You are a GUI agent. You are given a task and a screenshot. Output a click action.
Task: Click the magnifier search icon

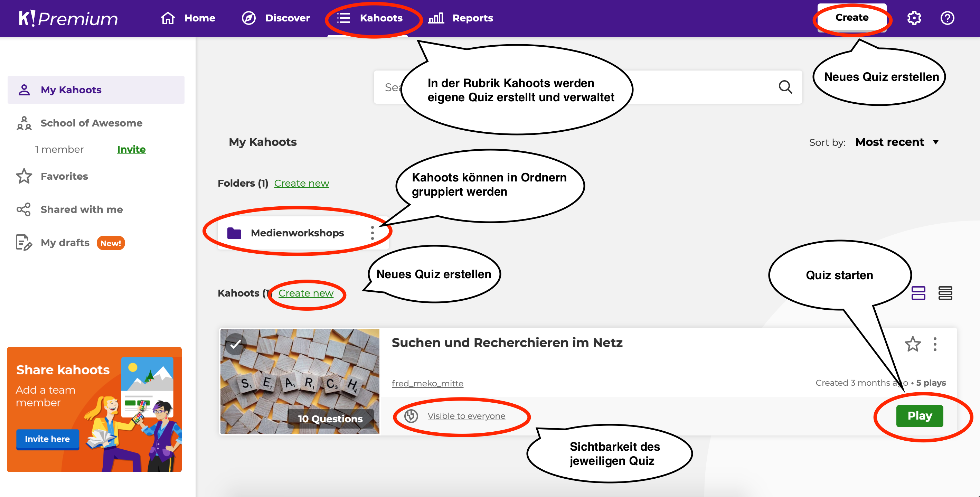tap(785, 87)
